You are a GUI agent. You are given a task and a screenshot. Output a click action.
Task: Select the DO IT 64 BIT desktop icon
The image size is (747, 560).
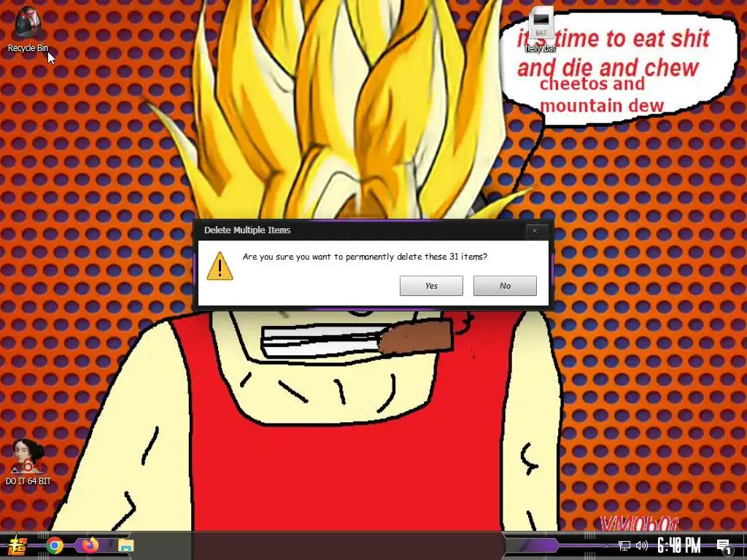28,462
